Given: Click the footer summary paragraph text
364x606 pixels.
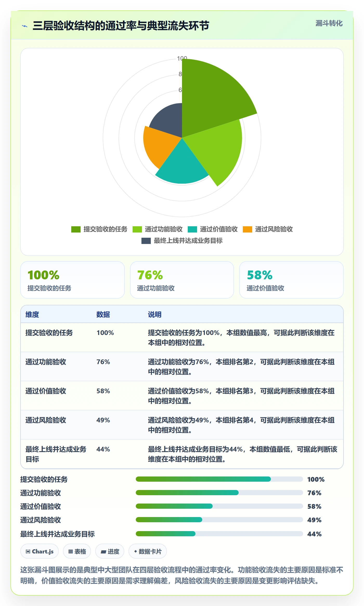Looking at the screenshot, I should coord(182,575).
